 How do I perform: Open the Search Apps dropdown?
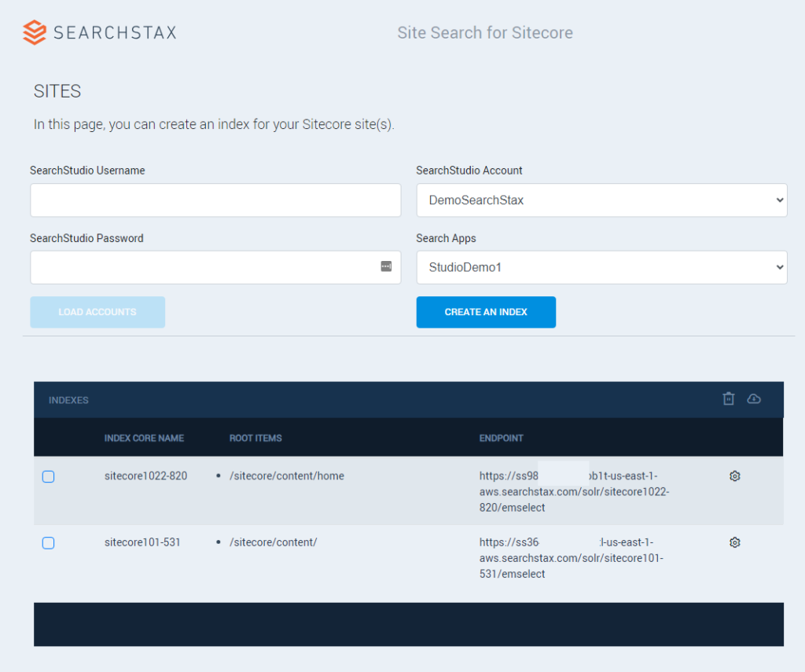pos(601,267)
